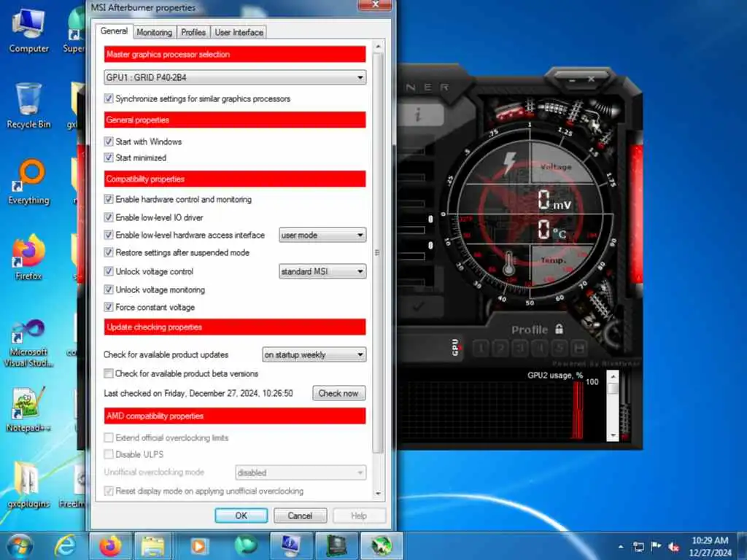Toggle Enable low-level hardware access interface
The height and width of the screenshot is (560, 747).
(x=109, y=235)
